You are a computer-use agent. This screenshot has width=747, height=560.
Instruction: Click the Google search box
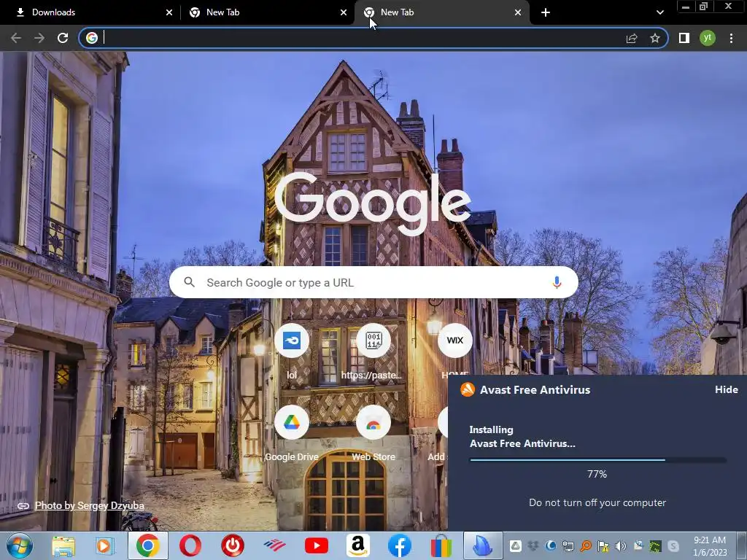pos(373,282)
